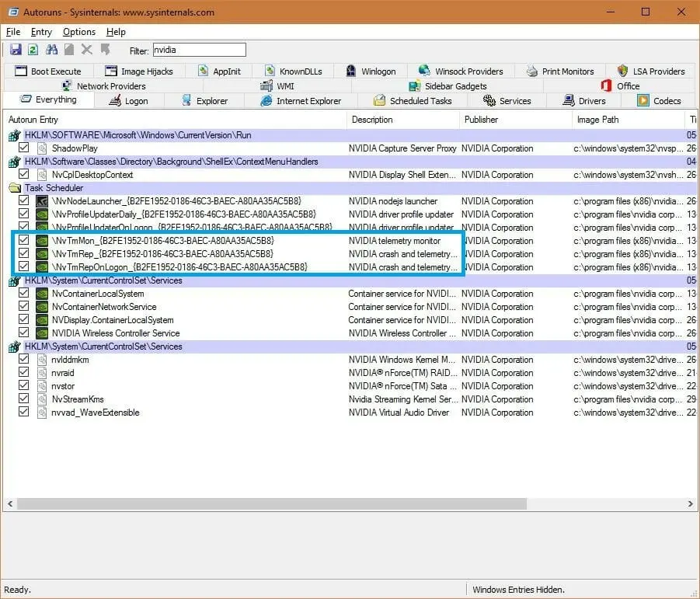Switch to the Drivers tab

[585, 99]
